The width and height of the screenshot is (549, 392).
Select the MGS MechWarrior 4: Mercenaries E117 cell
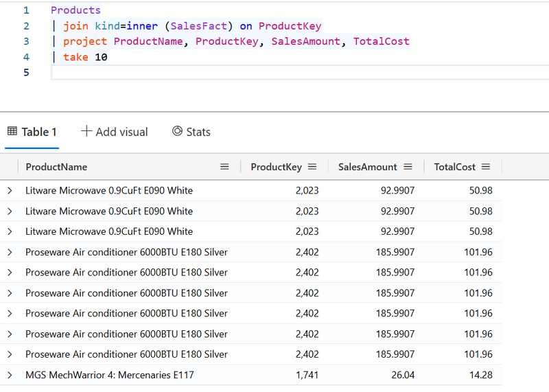[110, 376]
